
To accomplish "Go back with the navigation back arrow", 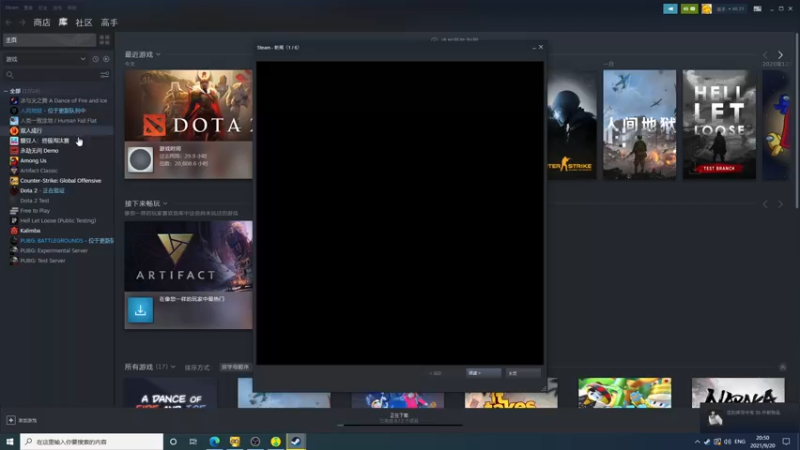I will [9, 22].
